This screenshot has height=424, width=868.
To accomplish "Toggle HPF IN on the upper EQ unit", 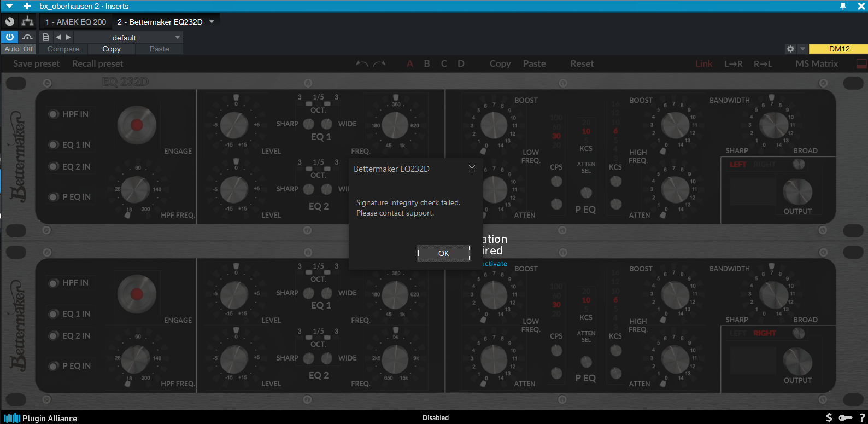I will (x=54, y=114).
